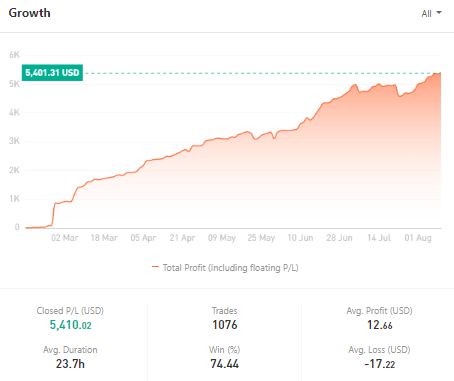This screenshot has width=454, height=381.
Task: Click the 3K y-axis label
Action: 14,141
